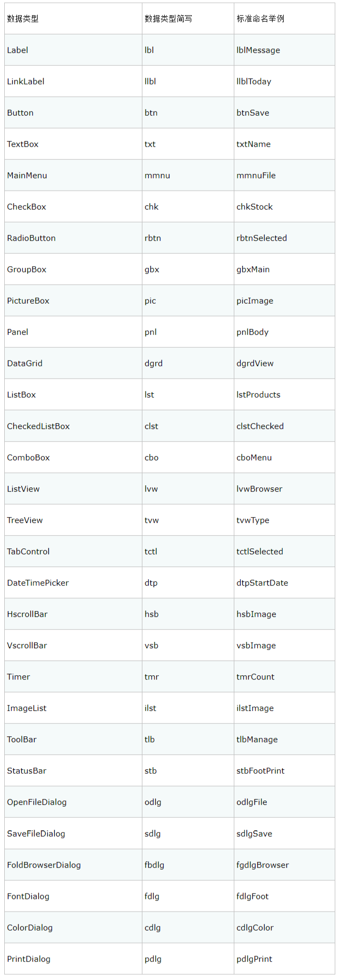Image resolution: width=339 pixels, height=980 pixels.
Task: Select the CheckedListBox cell
Action: click(38, 426)
